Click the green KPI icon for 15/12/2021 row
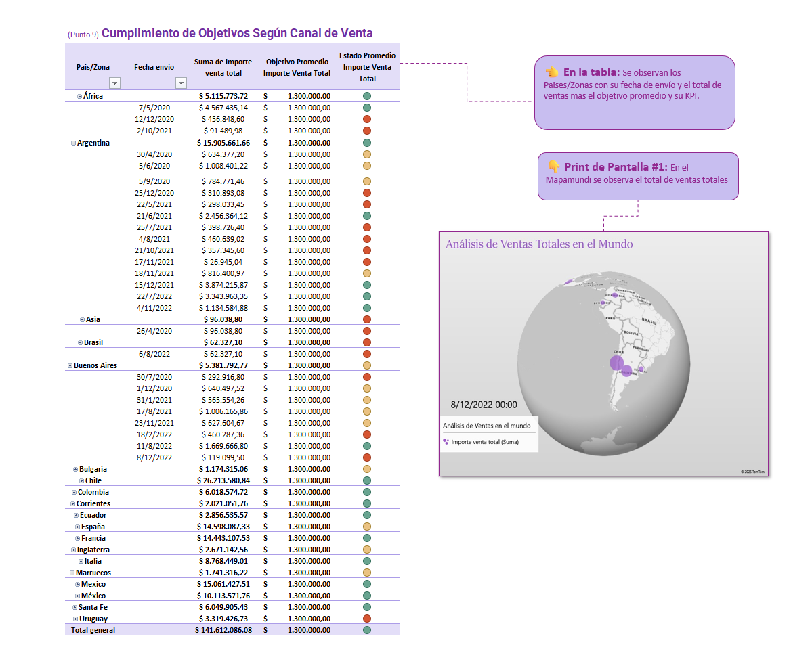 pos(367,285)
